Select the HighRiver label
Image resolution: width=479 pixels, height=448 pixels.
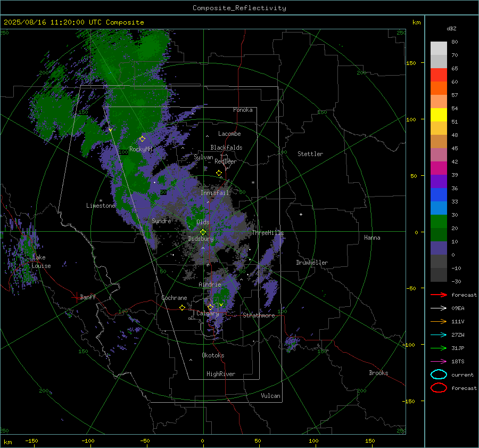pyautogui.click(x=221, y=374)
